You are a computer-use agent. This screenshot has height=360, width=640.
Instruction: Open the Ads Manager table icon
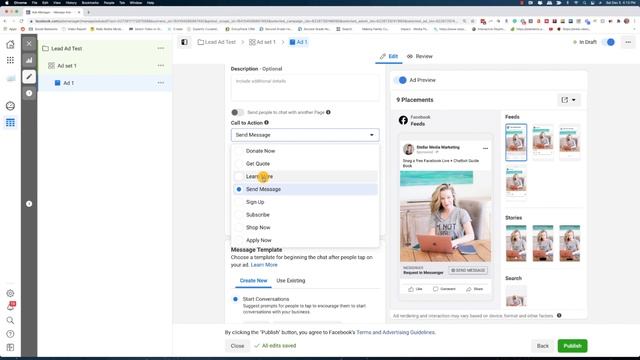pos(10,122)
